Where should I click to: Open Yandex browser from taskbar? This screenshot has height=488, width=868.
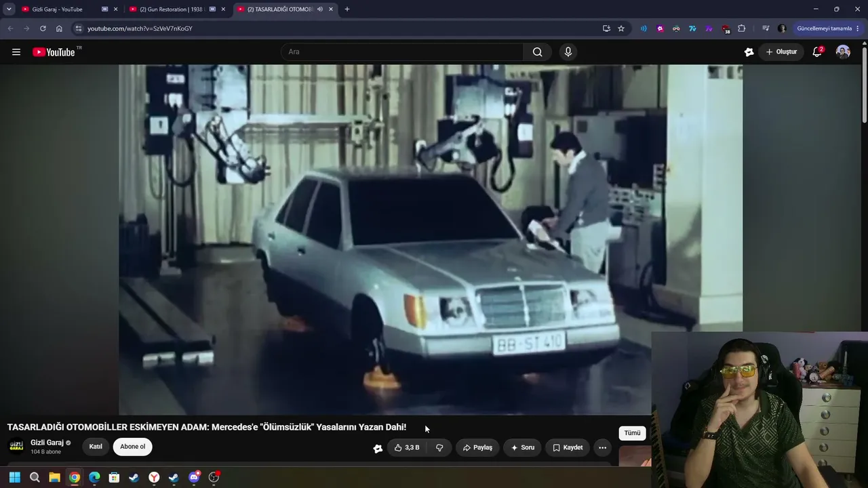coord(154,477)
